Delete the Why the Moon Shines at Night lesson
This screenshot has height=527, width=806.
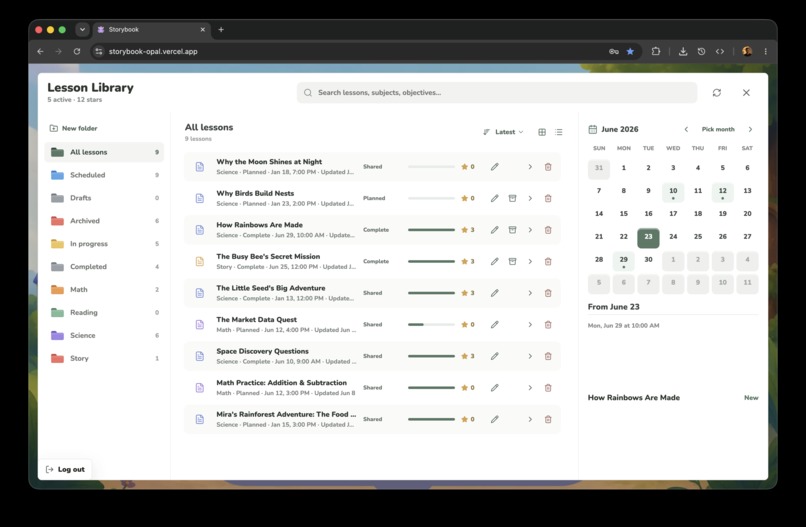(x=548, y=167)
